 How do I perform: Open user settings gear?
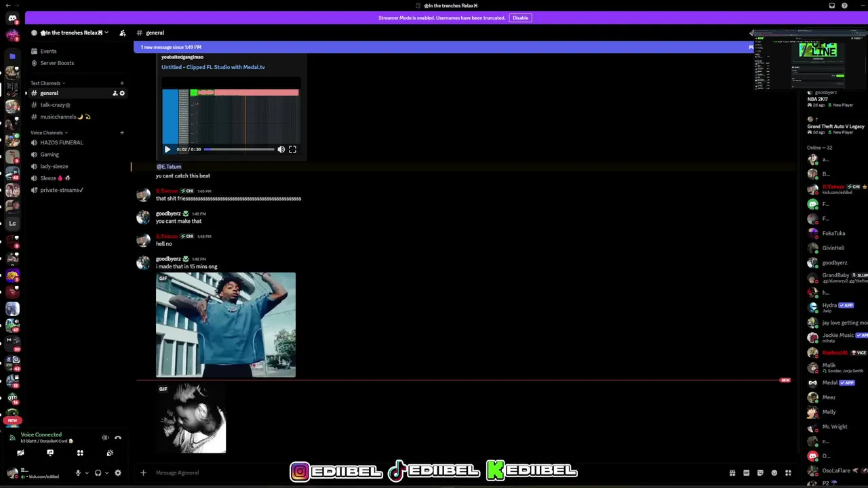(118, 473)
